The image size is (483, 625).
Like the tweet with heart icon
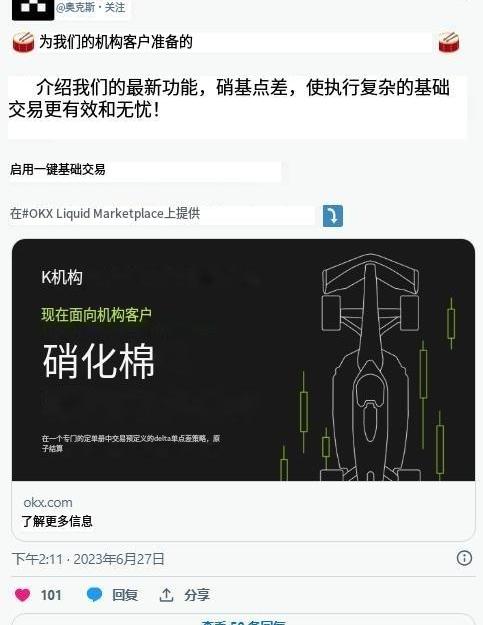[22, 595]
